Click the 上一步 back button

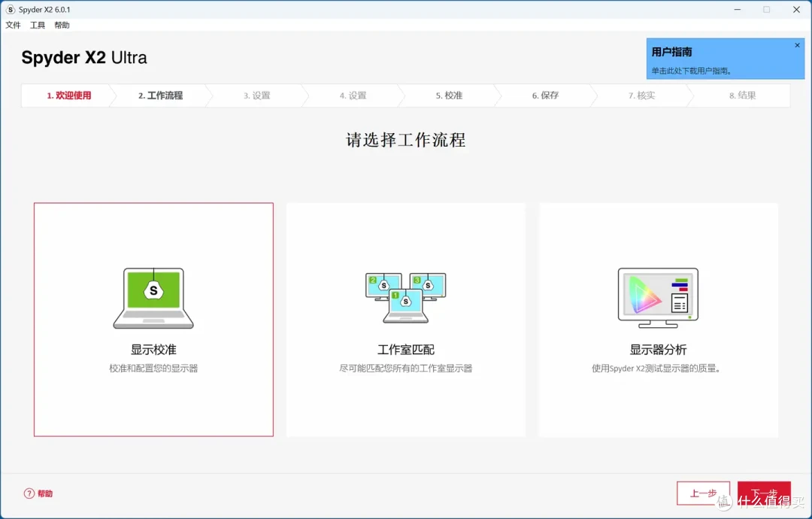pyautogui.click(x=703, y=493)
